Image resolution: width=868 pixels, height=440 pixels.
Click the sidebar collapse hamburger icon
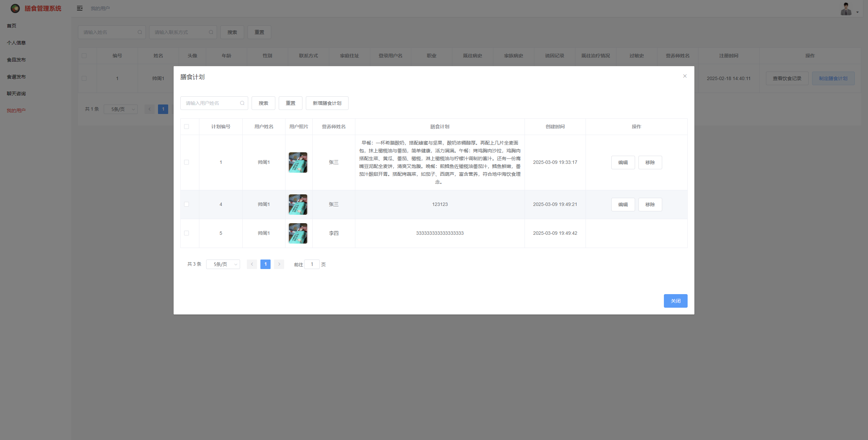coord(80,8)
